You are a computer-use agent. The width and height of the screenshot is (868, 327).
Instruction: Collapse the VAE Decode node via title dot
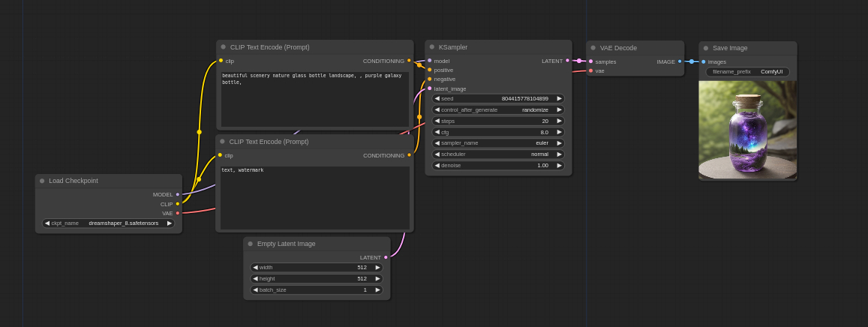[593, 47]
